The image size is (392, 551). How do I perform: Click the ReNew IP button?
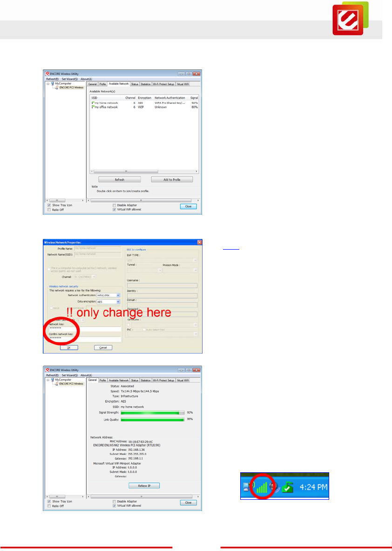click(x=144, y=486)
